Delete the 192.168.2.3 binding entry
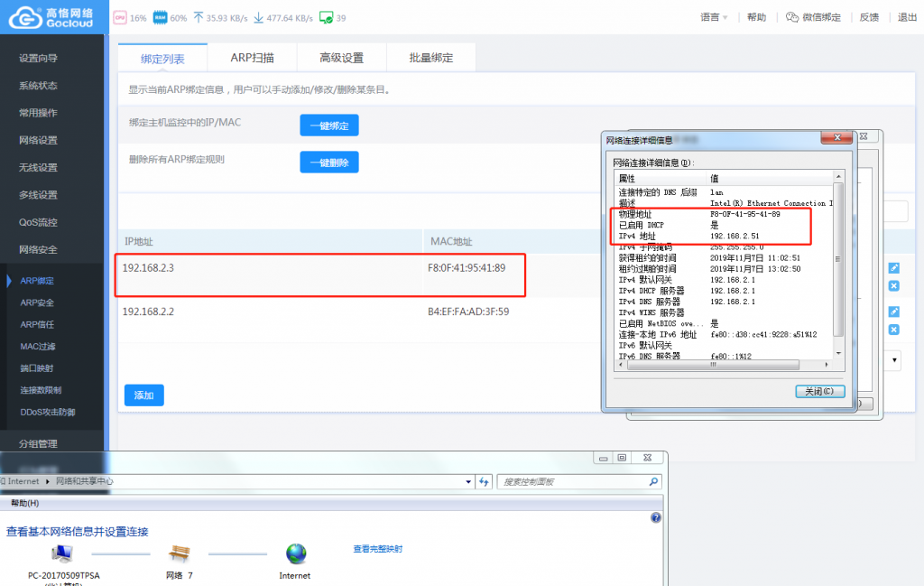This screenshot has height=586, width=924. [894, 286]
